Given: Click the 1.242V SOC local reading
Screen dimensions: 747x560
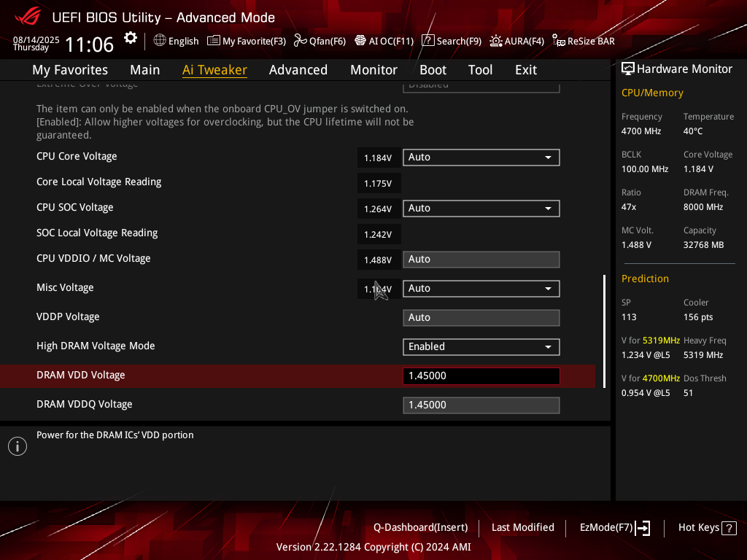Looking at the screenshot, I should 379,234.
